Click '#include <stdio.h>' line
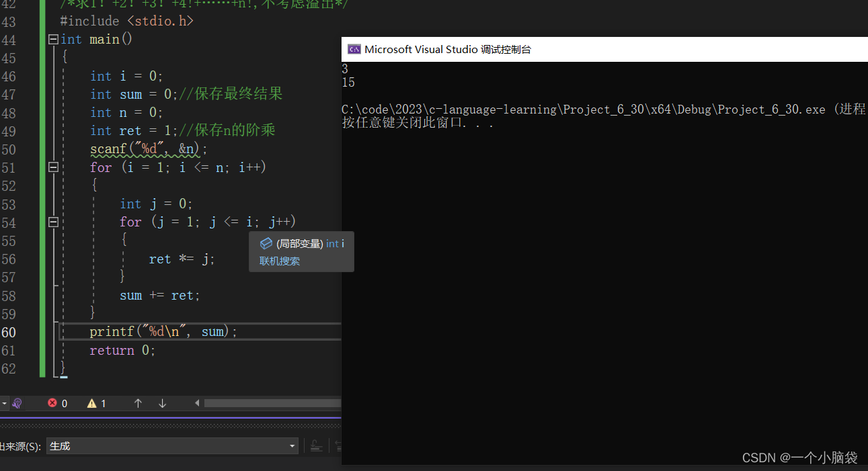 click(x=126, y=22)
